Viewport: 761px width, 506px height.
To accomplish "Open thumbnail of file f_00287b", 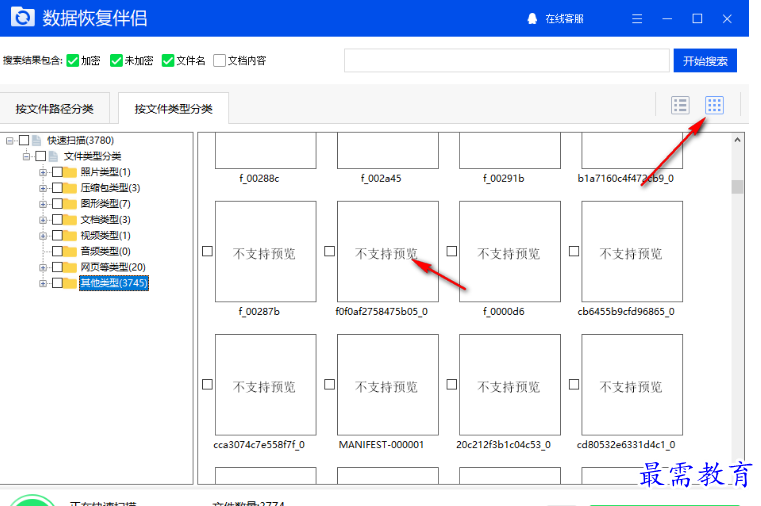I will 265,251.
